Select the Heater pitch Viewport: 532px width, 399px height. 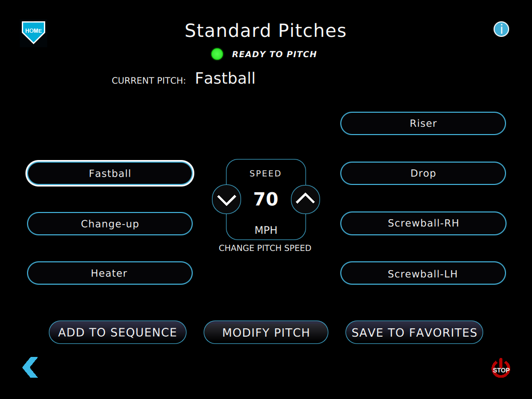click(x=110, y=273)
